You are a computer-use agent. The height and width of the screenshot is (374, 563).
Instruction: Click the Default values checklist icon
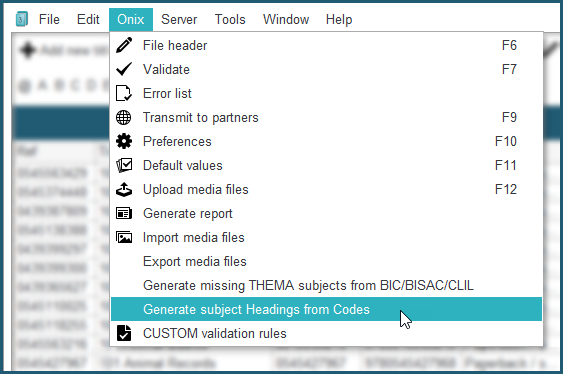(124, 165)
